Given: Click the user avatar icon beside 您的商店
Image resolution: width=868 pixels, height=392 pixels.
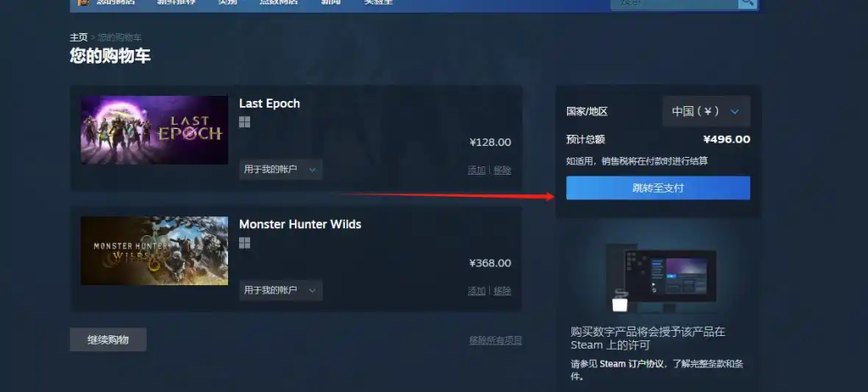Looking at the screenshot, I should click(83, 3).
